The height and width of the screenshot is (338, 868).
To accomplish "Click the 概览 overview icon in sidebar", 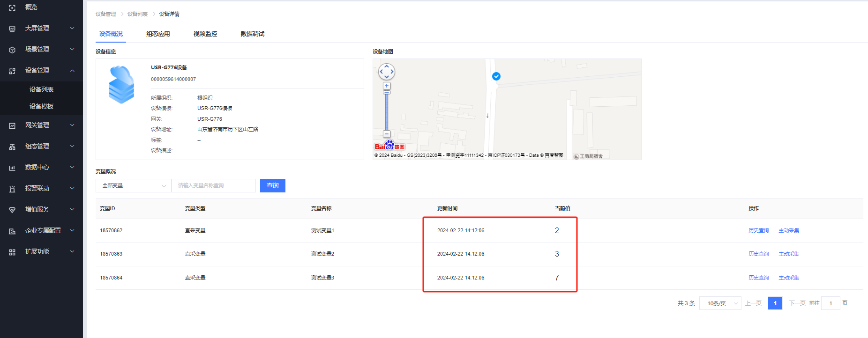I will coord(12,7).
